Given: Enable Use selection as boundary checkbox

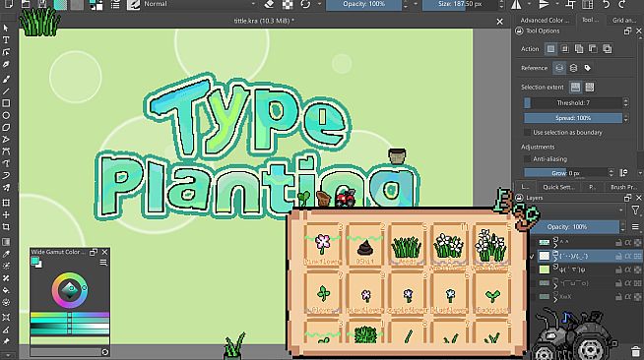Looking at the screenshot, I should 527,132.
